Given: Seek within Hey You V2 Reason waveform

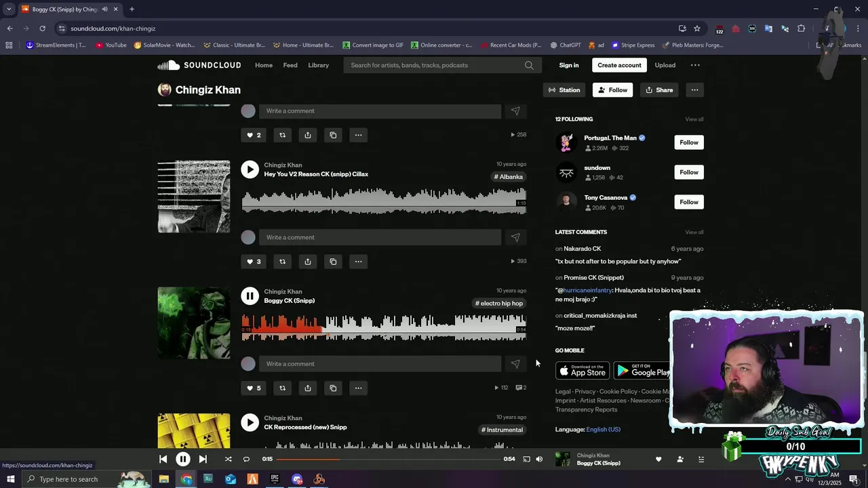Looking at the screenshot, I should tap(384, 201).
